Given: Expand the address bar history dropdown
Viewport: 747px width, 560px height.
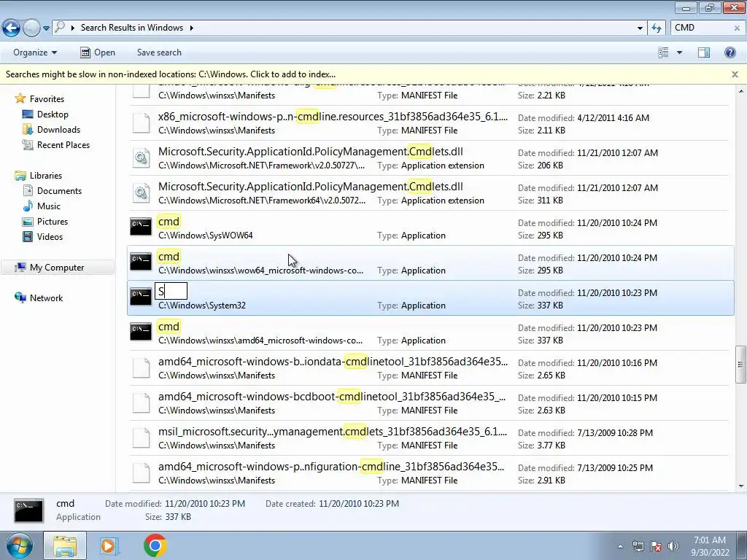Looking at the screenshot, I should [639, 28].
